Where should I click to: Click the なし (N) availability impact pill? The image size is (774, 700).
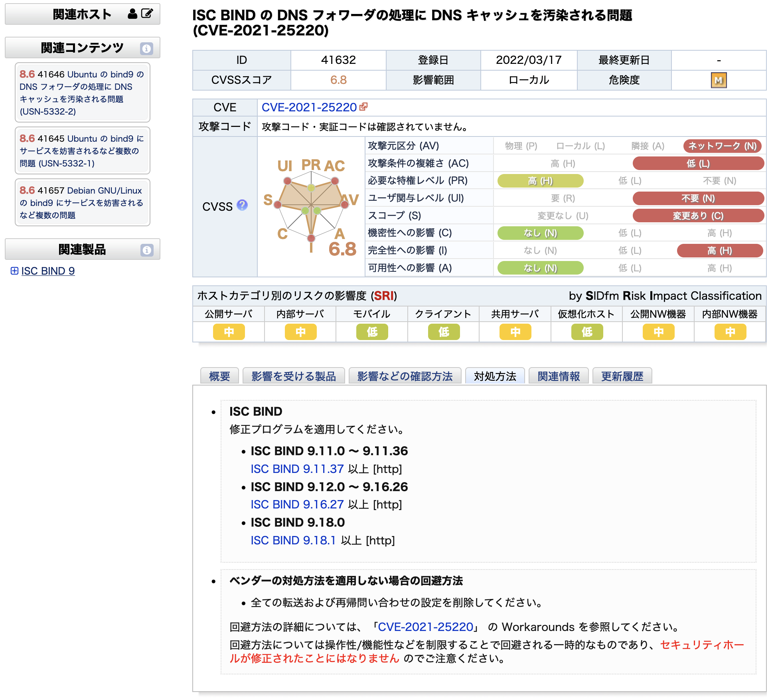(x=540, y=268)
